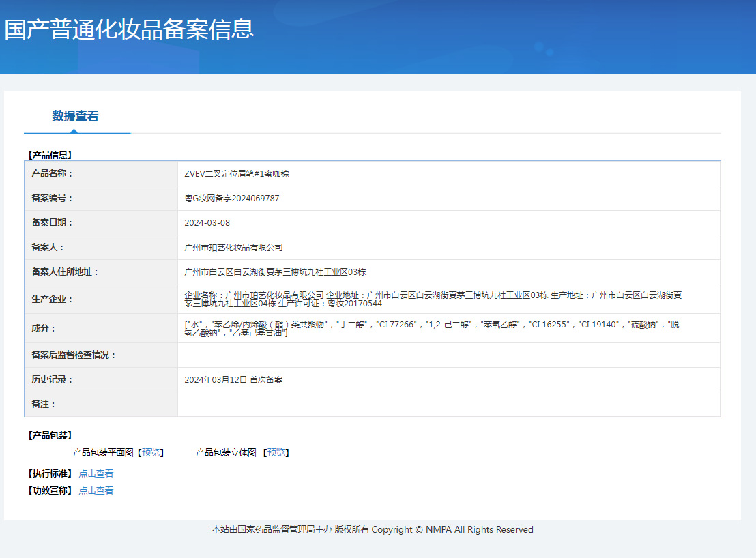Click the empty 备注 value cell
Image resolution: width=756 pixels, height=558 pixels.
click(448, 405)
